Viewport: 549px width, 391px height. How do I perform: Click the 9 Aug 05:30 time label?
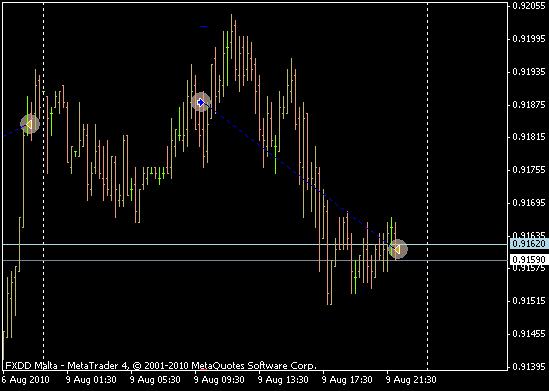pos(155,380)
